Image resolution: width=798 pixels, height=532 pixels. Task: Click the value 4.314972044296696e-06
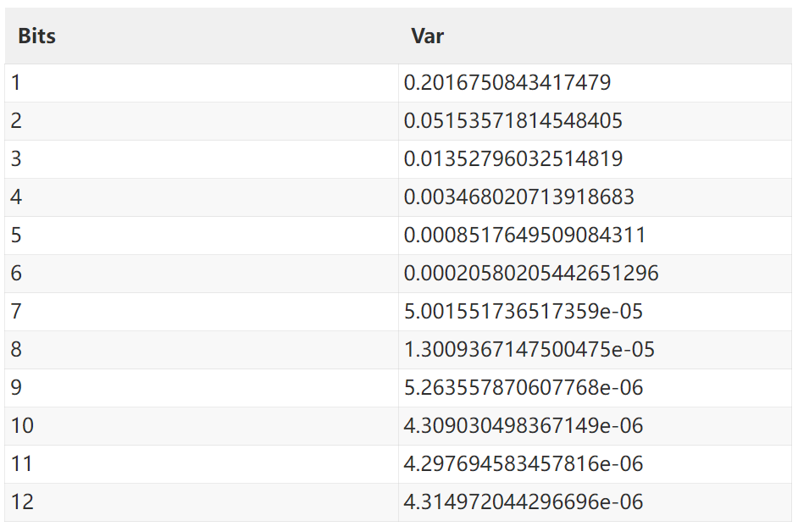(524, 502)
